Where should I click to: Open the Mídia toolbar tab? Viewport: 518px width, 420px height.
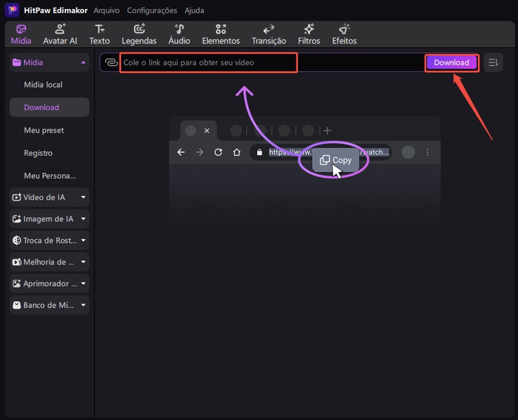point(21,34)
